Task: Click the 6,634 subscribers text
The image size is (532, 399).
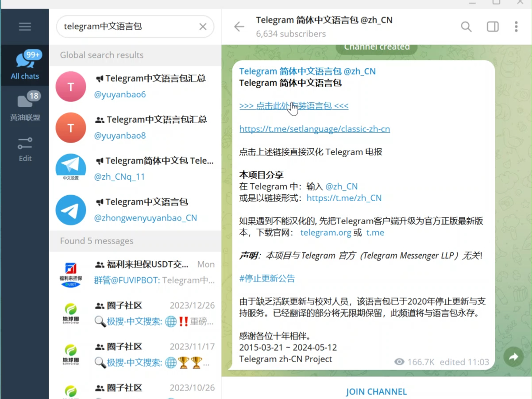Action: click(291, 34)
